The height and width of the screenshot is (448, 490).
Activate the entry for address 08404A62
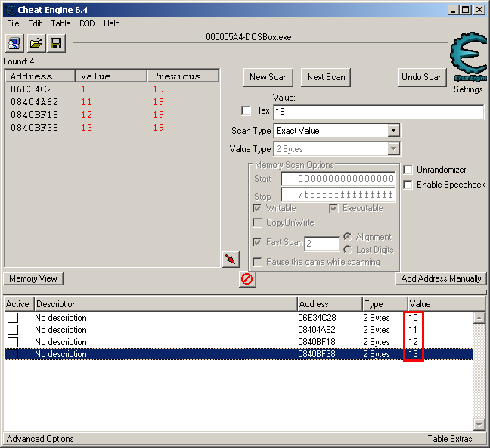[x=13, y=330]
